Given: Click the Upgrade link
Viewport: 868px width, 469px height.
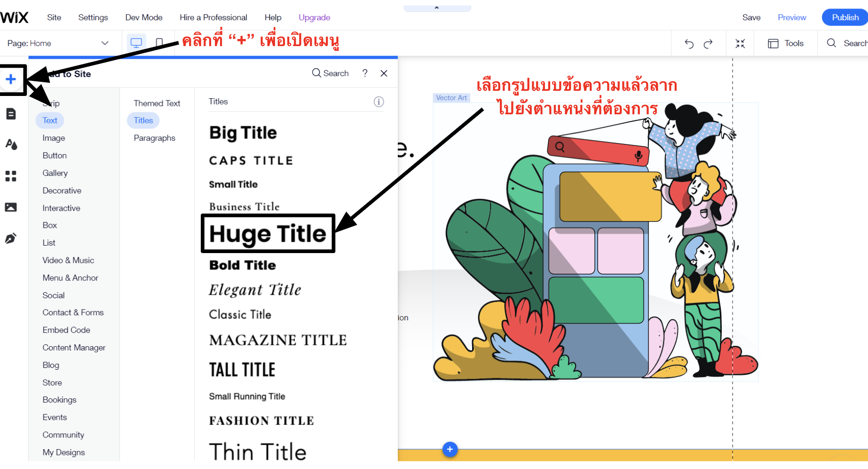Looking at the screenshot, I should 315,17.
